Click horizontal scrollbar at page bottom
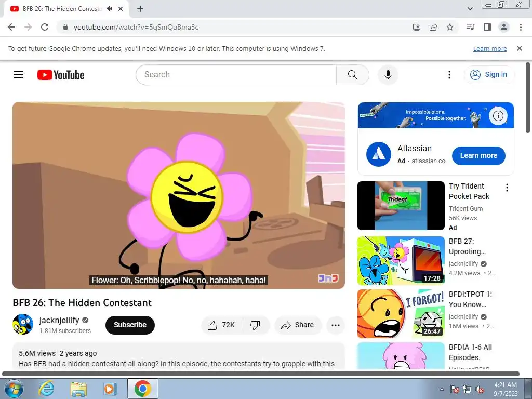532x399 pixels. coord(261,374)
